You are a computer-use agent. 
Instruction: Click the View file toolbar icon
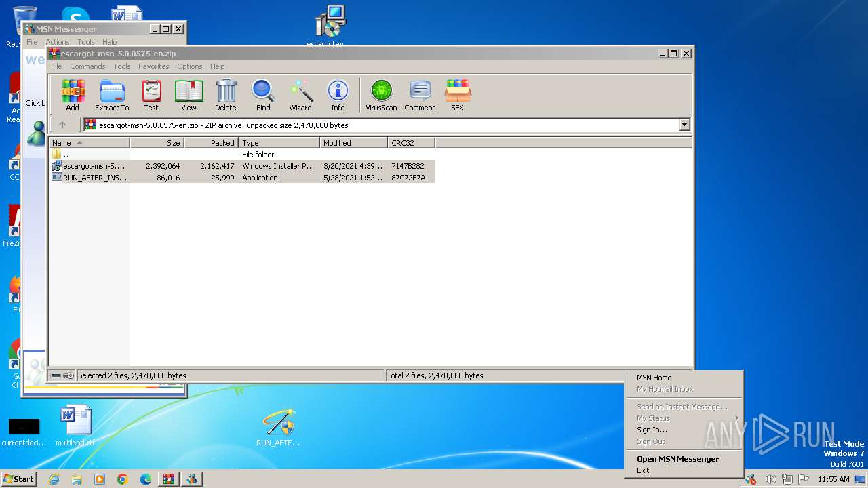coord(189,95)
